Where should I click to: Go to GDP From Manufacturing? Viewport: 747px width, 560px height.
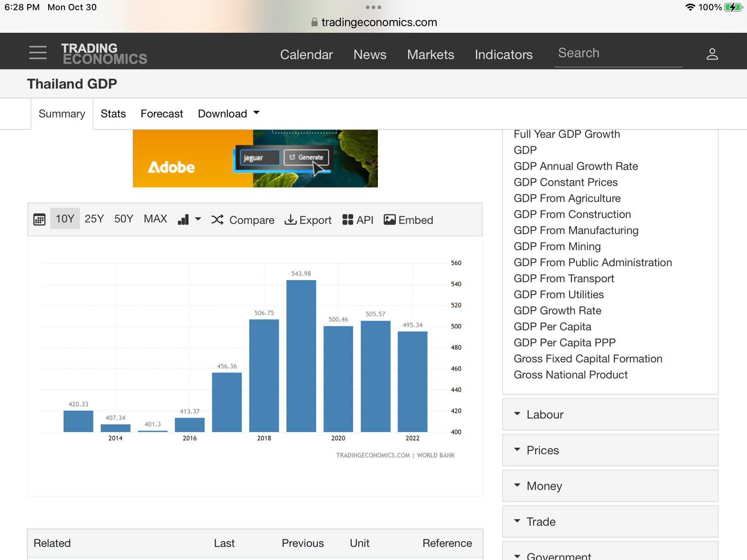[x=576, y=230]
